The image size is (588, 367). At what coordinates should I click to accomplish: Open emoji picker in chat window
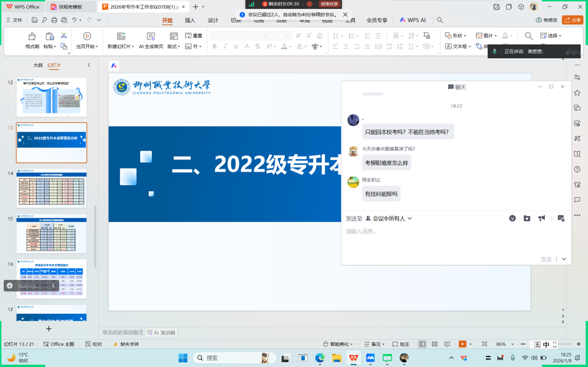pos(512,218)
